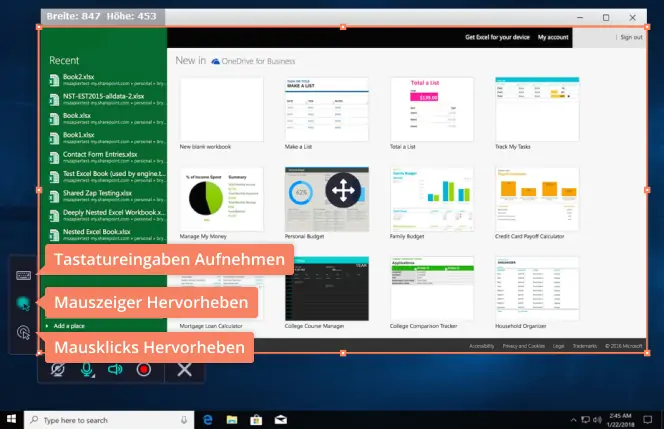Click Excel file icon beside Book2.xlsx
Image resolution: width=664 pixels, height=429 pixels.
click(54, 80)
